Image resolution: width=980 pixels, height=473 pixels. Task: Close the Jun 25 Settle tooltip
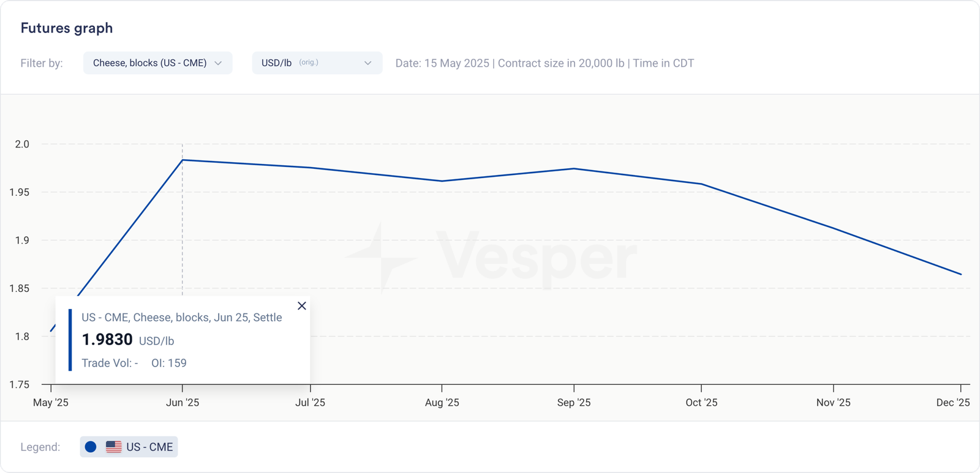[301, 306]
